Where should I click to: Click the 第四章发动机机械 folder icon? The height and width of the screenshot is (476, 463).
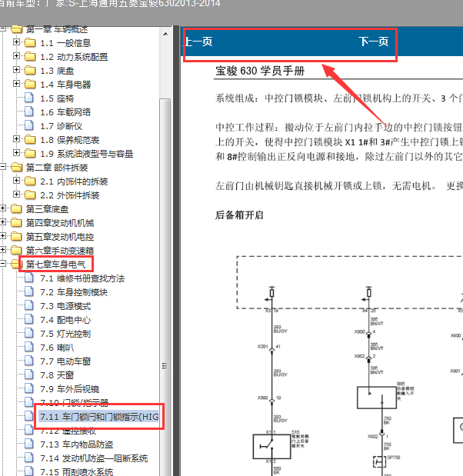16,223
